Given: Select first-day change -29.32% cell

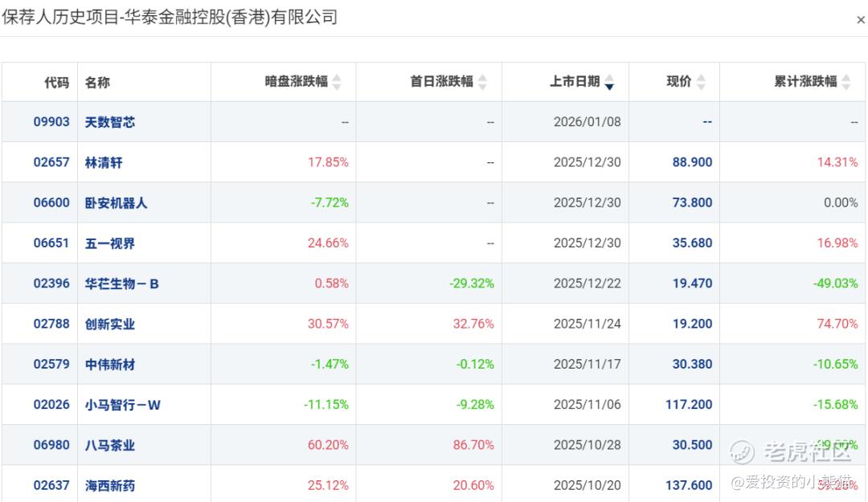Looking at the screenshot, I should pyautogui.click(x=472, y=284).
